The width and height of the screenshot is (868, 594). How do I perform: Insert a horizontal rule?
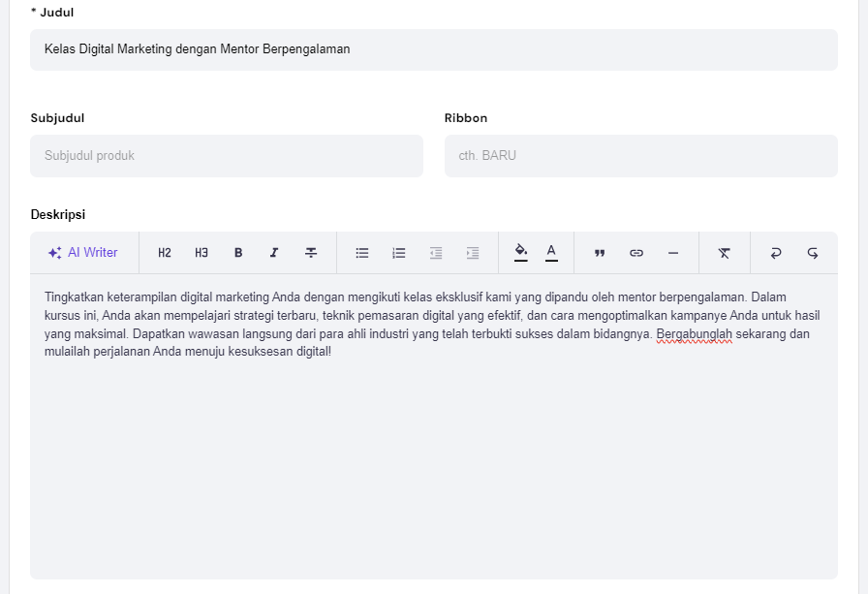[673, 252]
